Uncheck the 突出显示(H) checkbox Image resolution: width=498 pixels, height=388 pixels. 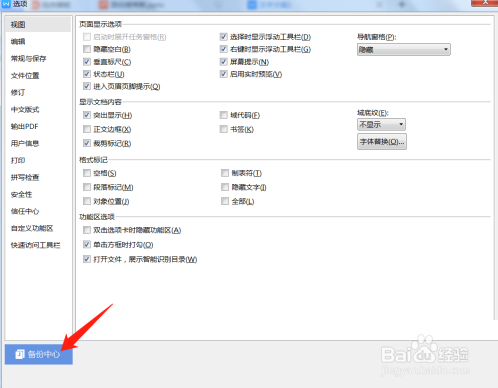click(87, 115)
